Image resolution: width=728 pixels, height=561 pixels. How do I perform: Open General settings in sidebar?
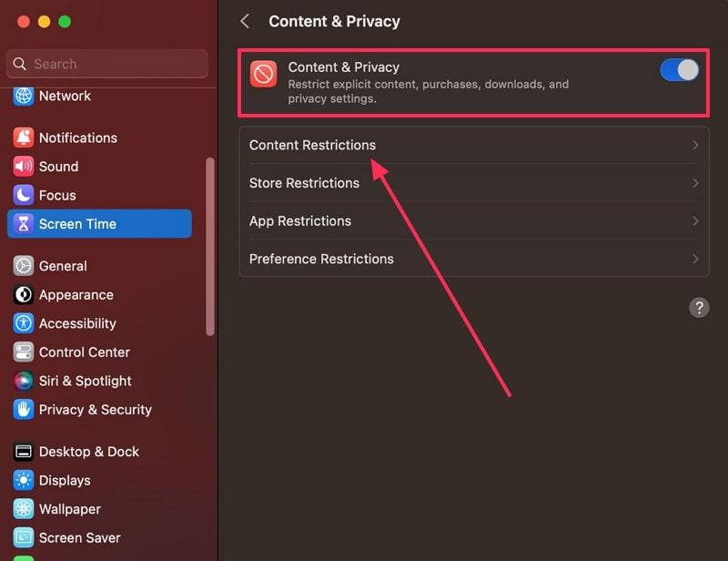[x=63, y=266]
